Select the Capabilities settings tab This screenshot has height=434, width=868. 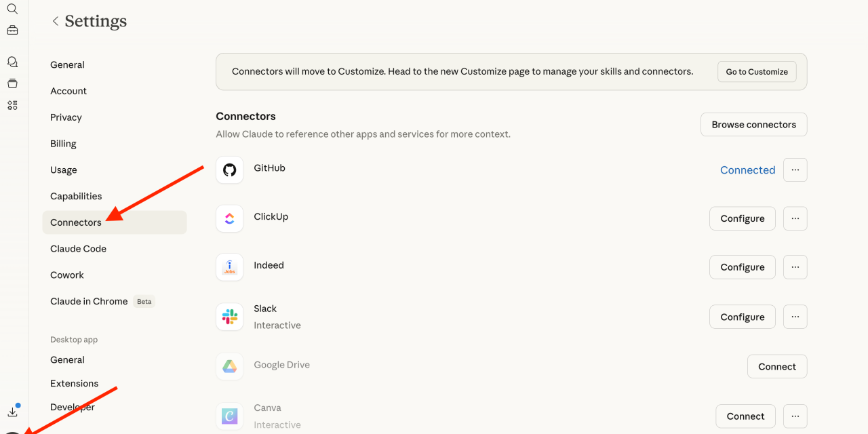pos(76,196)
